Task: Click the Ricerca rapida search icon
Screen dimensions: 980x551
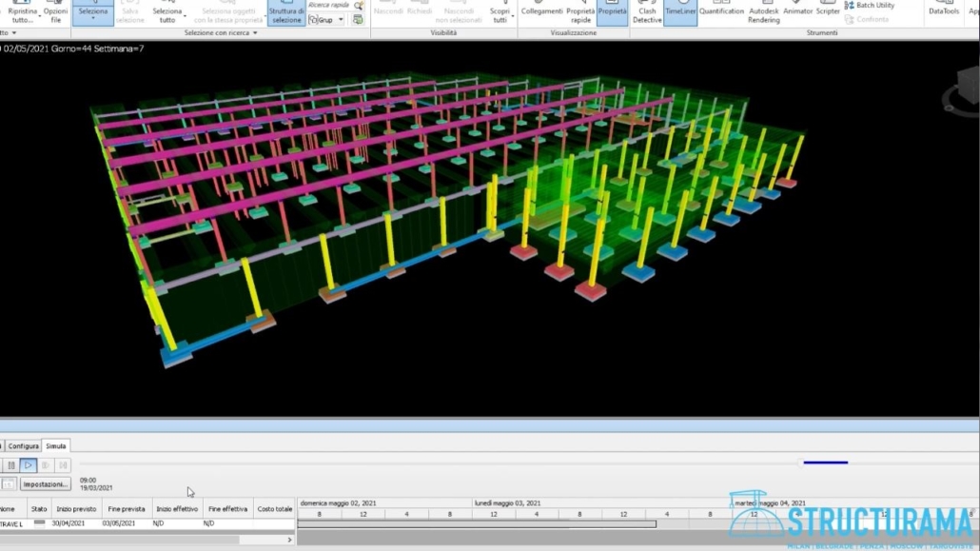Action: point(359,5)
